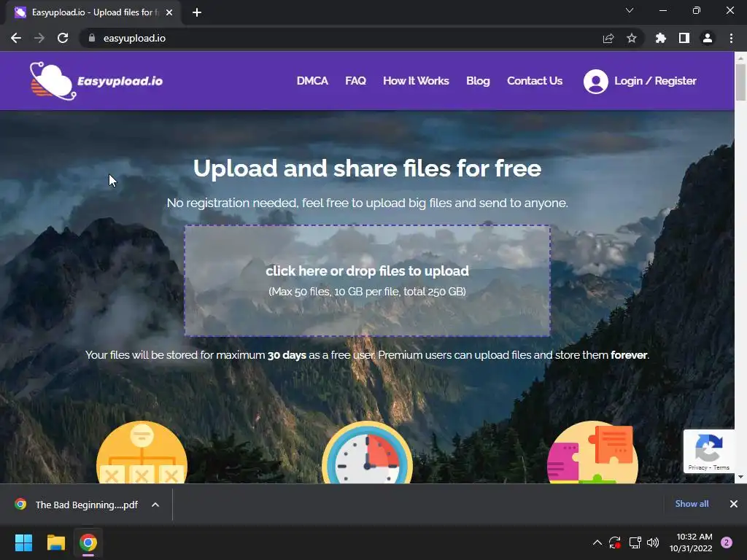Open the Windows Start menu
This screenshot has width=747, height=560.
(23, 542)
